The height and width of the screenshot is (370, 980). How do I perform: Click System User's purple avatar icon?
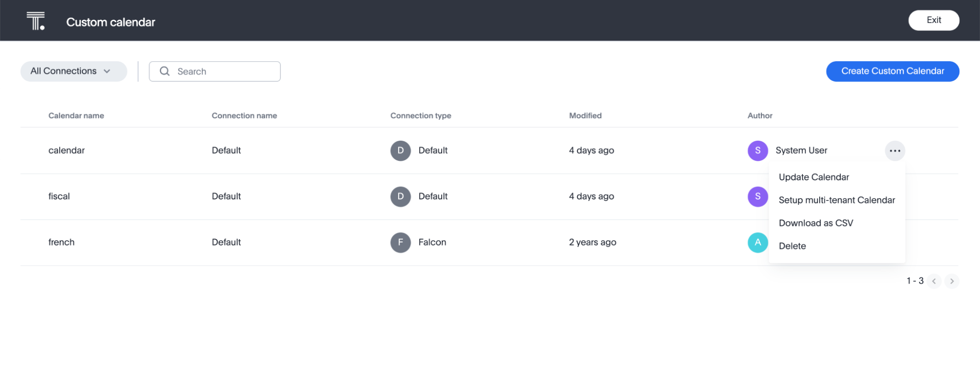pos(757,150)
